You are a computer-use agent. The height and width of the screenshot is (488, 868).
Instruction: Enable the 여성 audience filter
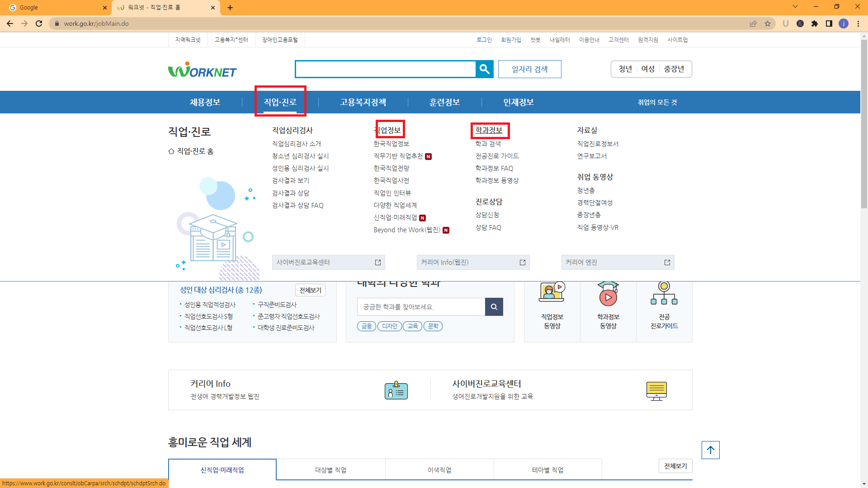pyautogui.click(x=648, y=69)
